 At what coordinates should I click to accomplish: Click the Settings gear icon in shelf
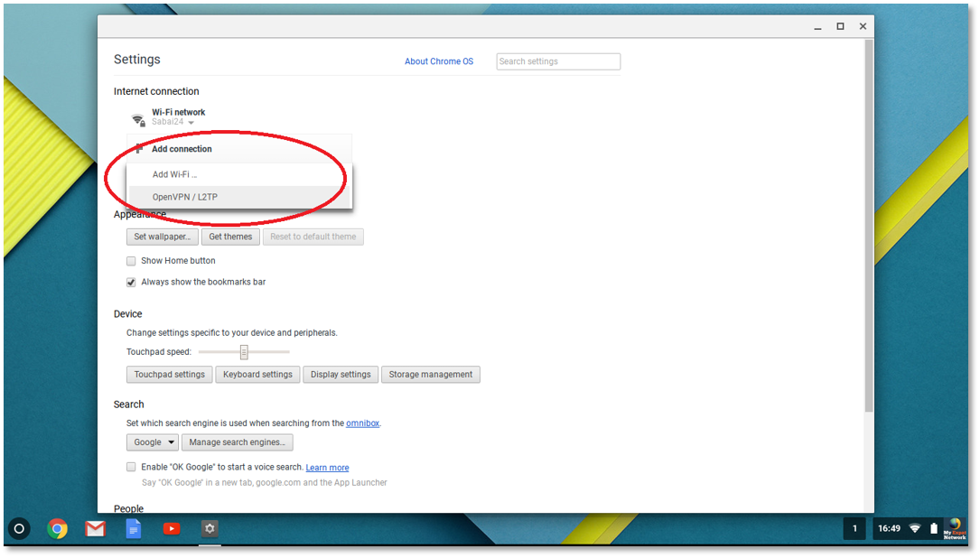(210, 528)
